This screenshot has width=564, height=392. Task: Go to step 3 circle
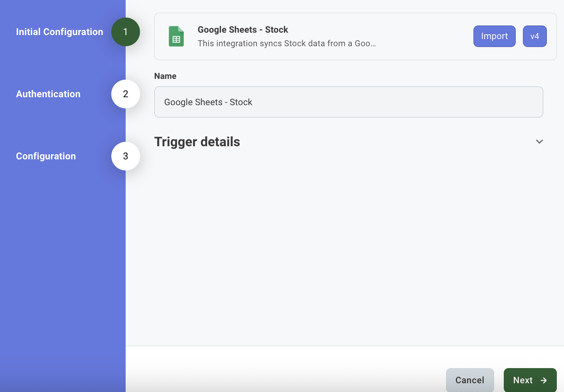tap(126, 156)
